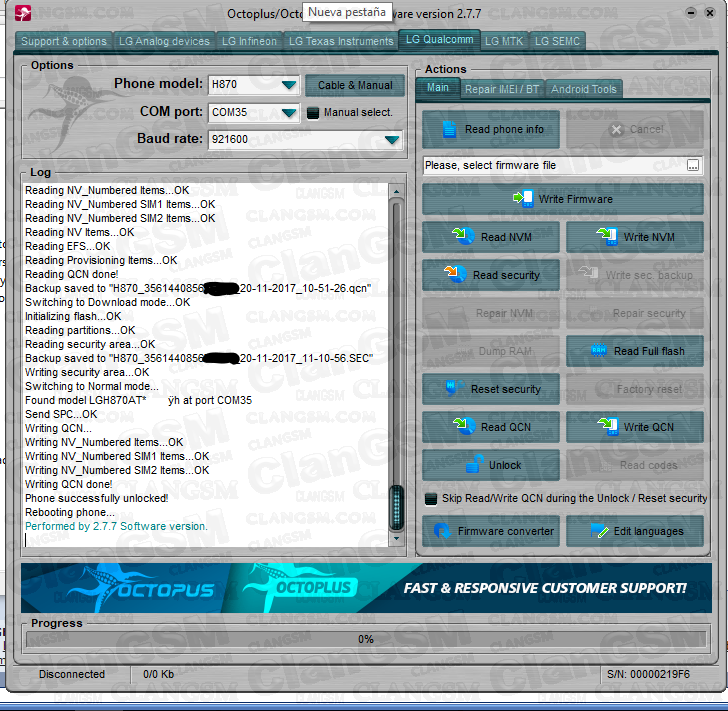Click the Fast & Responsive Customer Support banner
This screenshot has height=711, width=728.
545,588
